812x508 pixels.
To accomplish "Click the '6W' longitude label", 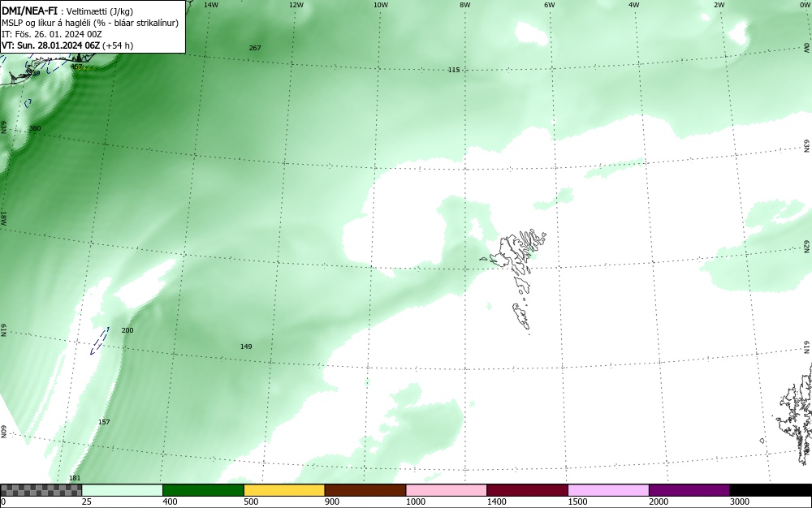I will click(x=550, y=5).
